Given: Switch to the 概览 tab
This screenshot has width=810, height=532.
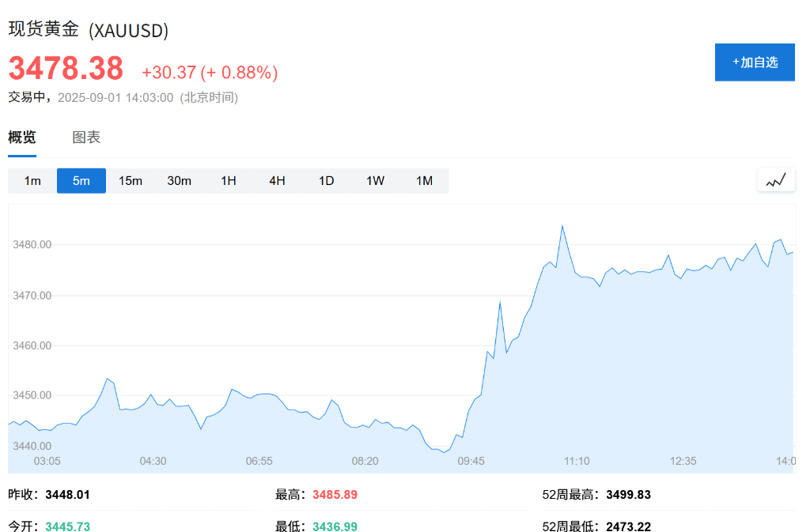Looking at the screenshot, I should [x=21, y=138].
